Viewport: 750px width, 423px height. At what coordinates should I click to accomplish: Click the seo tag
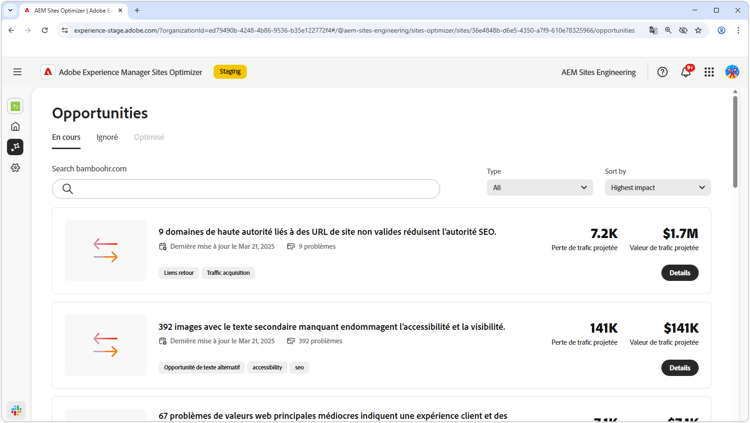click(x=299, y=367)
